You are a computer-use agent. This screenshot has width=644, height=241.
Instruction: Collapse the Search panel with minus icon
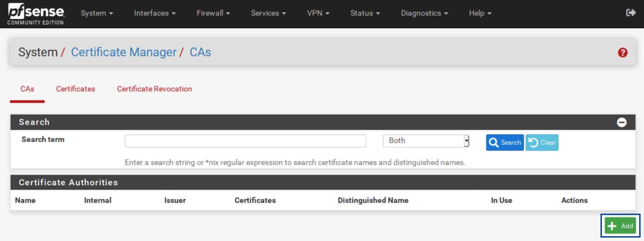point(621,122)
